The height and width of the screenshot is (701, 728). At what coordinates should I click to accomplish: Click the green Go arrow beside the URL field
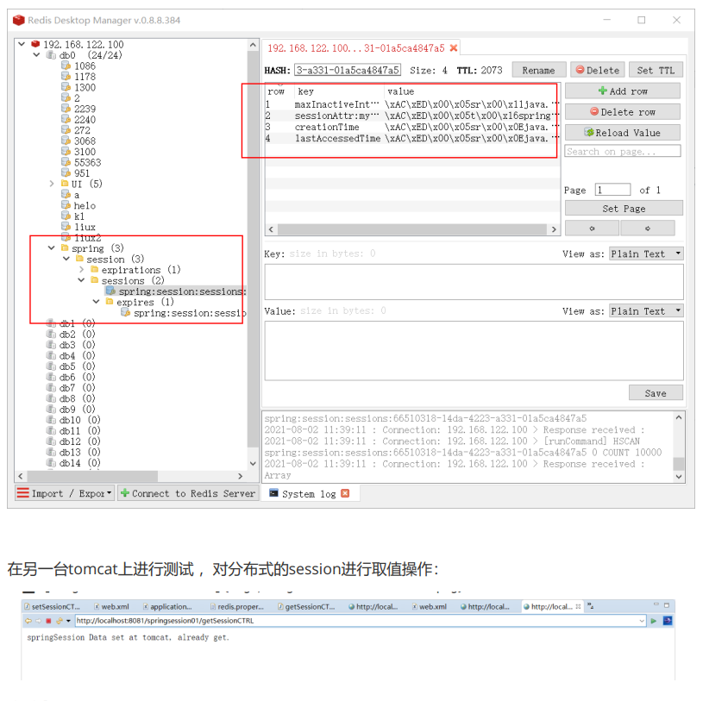tap(654, 621)
